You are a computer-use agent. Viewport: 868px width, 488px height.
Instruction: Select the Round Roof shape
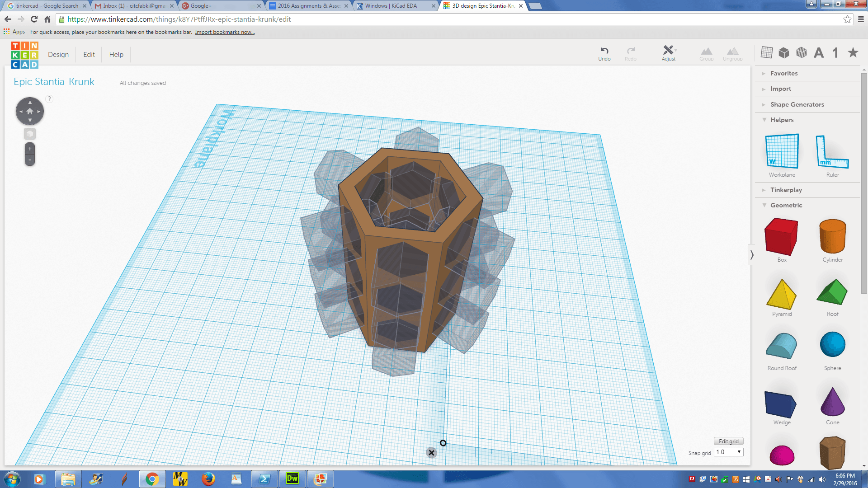pos(782,346)
